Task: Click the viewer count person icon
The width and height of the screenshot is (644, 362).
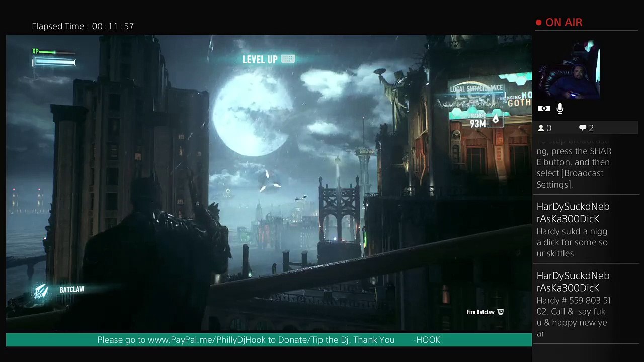Action: [541, 128]
